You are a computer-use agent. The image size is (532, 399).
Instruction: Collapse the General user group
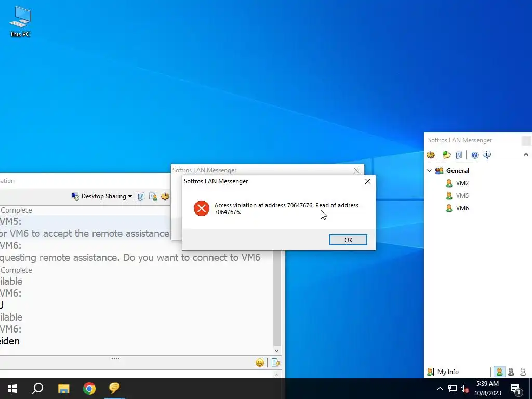click(430, 170)
